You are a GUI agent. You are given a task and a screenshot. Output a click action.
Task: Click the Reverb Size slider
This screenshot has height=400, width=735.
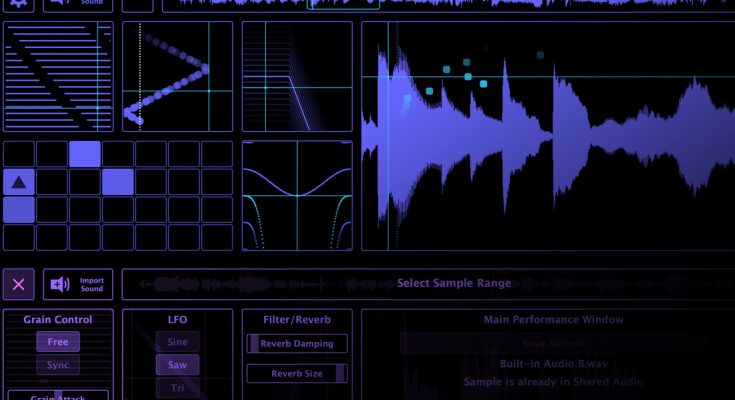click(297, 373)
